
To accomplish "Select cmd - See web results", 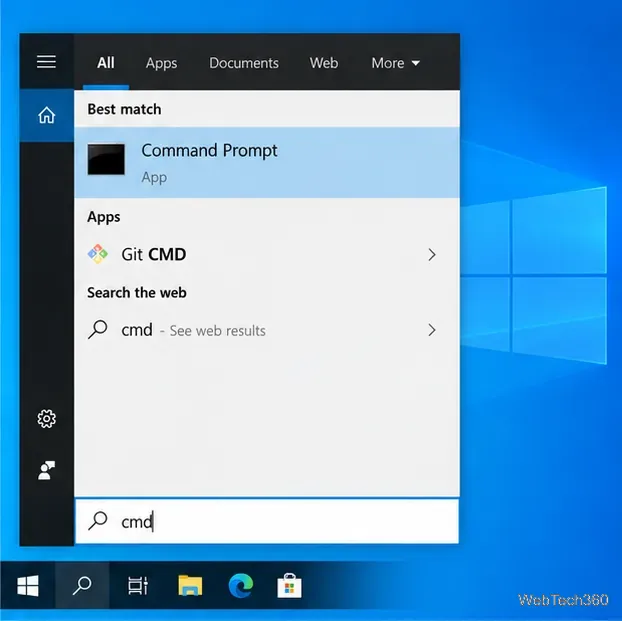I will [267, 330].
